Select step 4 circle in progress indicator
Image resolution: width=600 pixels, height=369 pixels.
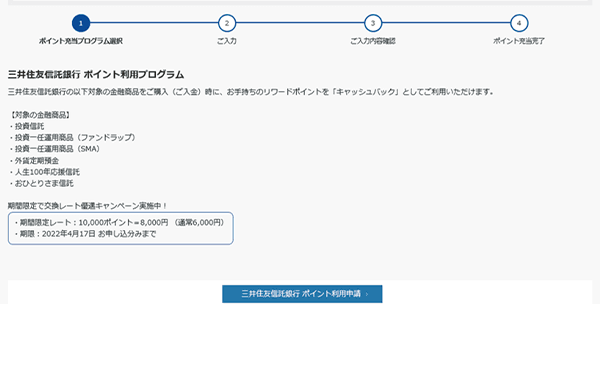click(x=519, y=23)
